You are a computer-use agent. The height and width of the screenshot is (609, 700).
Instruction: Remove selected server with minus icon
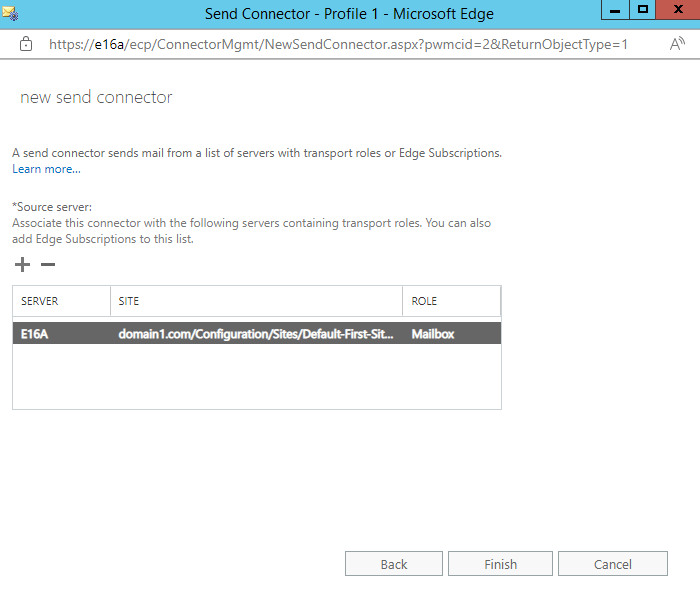pos(48,264)
